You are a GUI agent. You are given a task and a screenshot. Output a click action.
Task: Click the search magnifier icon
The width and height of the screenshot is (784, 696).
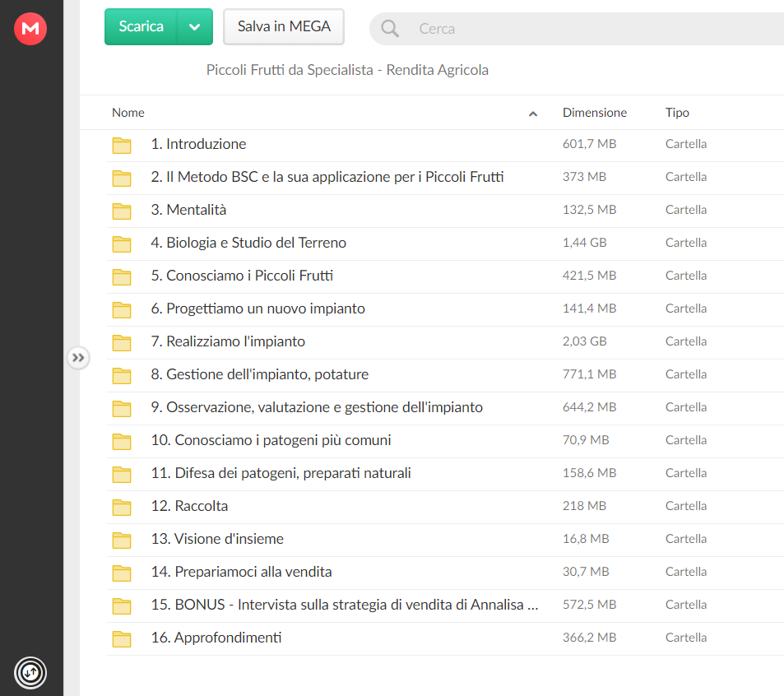coord(390,29)
